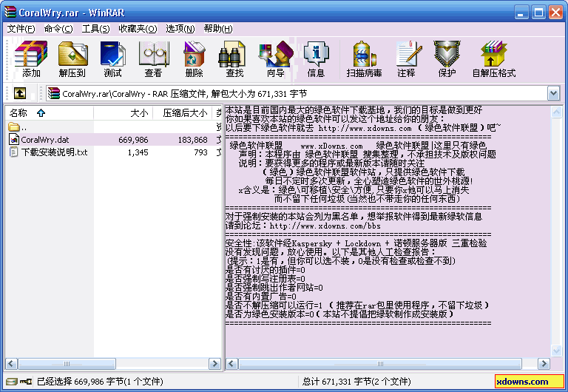Click the 183,868 packed size value

[193, 140]
